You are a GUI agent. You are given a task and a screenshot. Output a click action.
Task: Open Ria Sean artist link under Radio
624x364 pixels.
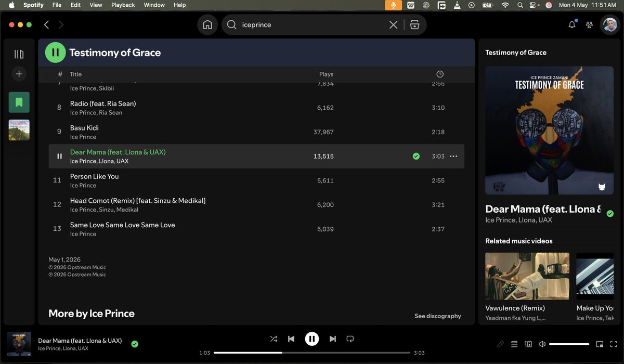click(111, 113)
